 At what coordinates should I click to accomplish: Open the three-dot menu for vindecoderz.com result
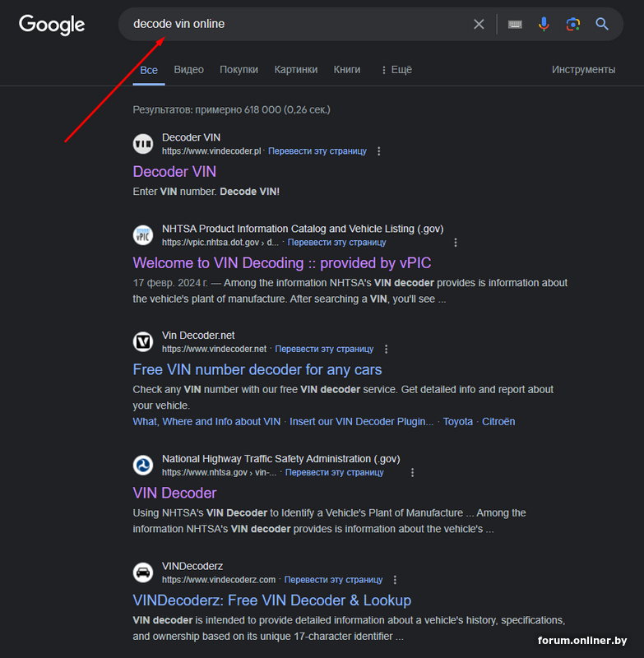coord(395,580)
